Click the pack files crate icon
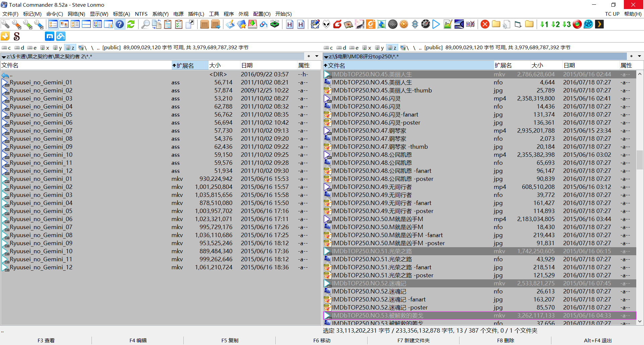The width and height of the screenshot is (644, 345). click(x=204, y=24)
